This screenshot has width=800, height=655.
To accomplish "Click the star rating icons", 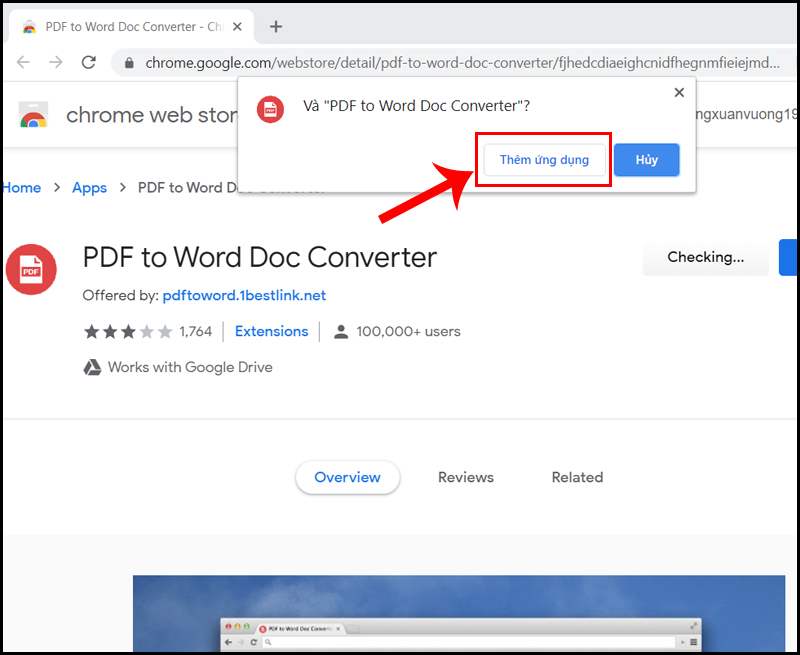I will tap(128, 332).
